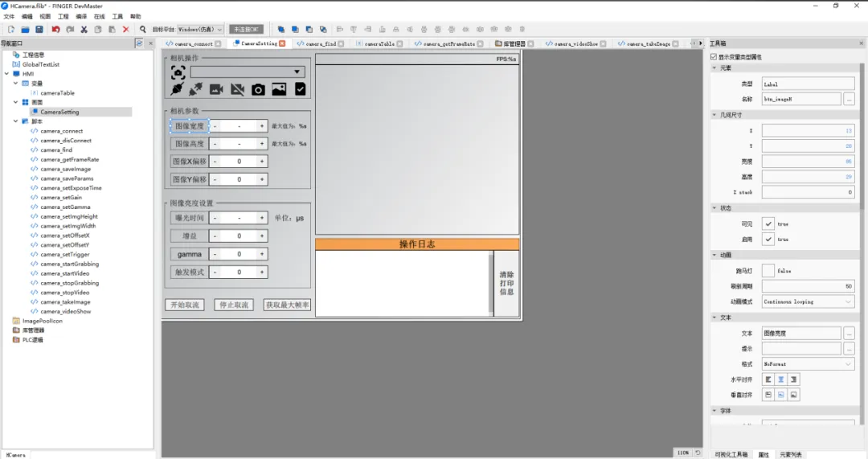Image resolution: width=868 pixels, height=459 pixels.
Task: Click the stop video crossed camcorder icon
Action: point(237,89)
